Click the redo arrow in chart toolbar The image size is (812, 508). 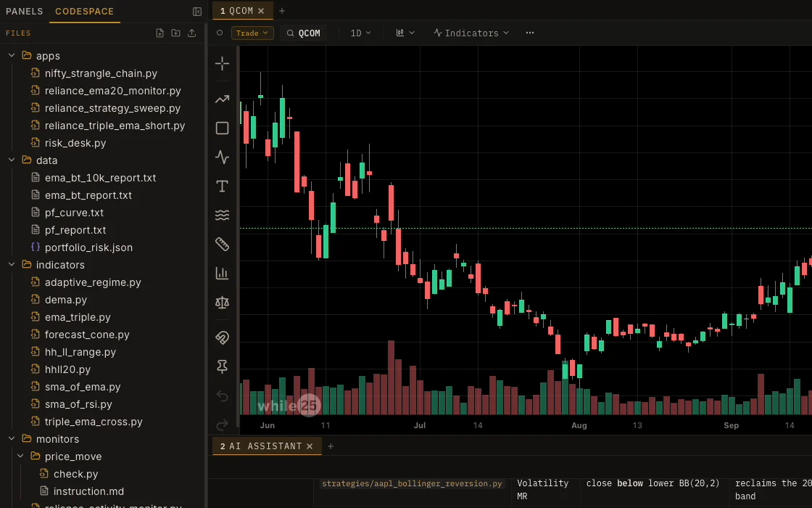pyautogui.click(x=222, y=425)
